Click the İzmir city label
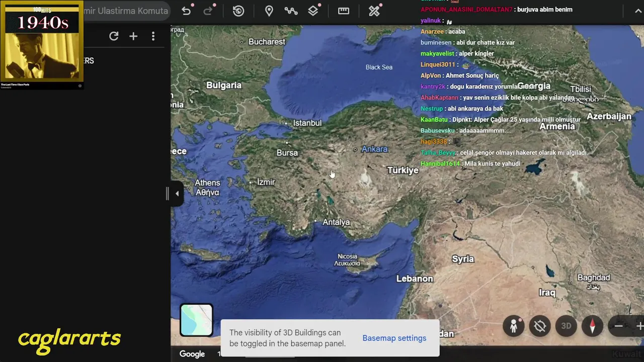644x362 pixels. [x=266, y=182]
